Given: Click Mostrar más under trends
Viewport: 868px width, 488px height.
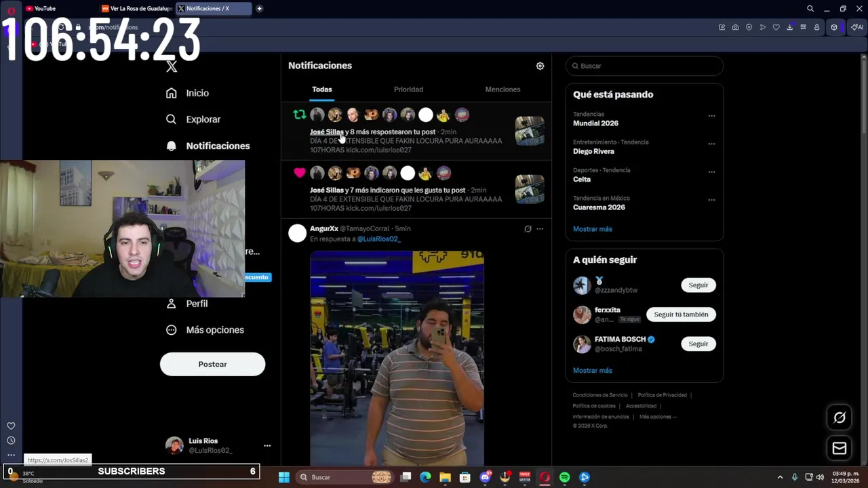Looking at the screenshot, I should coord(593,229).
